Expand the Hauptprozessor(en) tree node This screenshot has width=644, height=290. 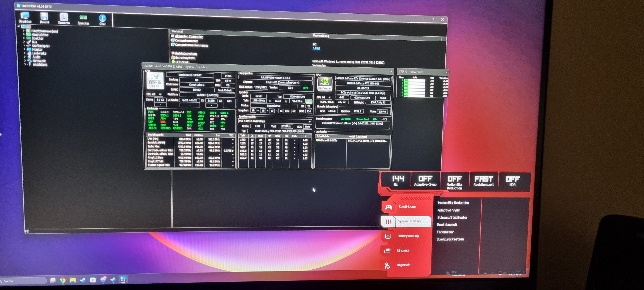24,31
